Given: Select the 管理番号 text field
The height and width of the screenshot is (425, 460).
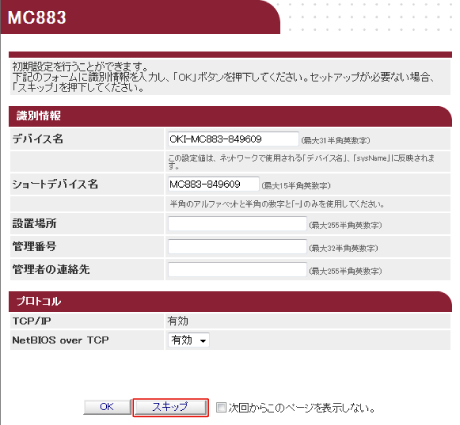Looking at the screenshot, I should (x=237, y=247).
